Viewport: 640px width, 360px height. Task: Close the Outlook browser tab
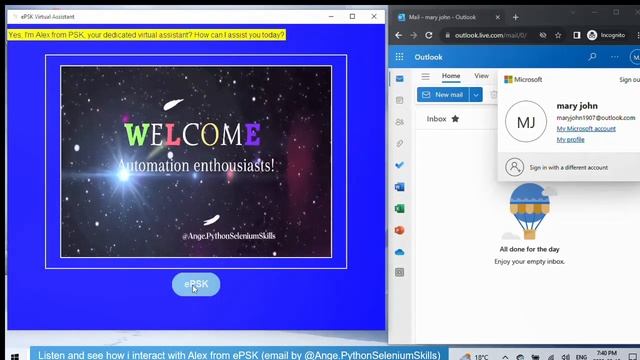498,18
